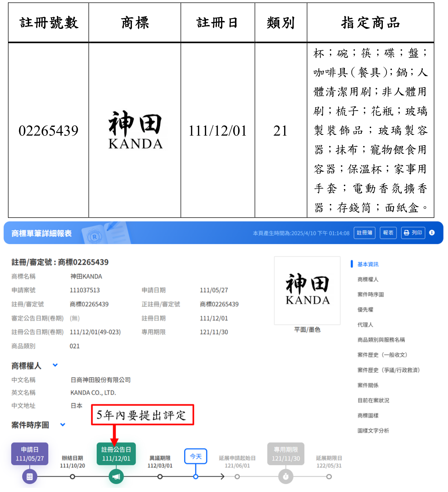Select 案件時序圖 in the side navigation
Screen dimensions: 448x492
(x=370, y=294)
